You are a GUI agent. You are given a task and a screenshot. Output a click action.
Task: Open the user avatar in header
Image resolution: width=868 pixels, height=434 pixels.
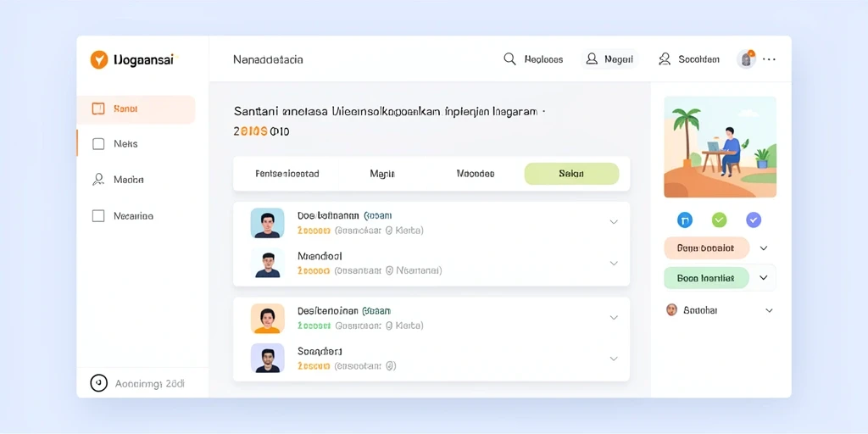[746, 58]
